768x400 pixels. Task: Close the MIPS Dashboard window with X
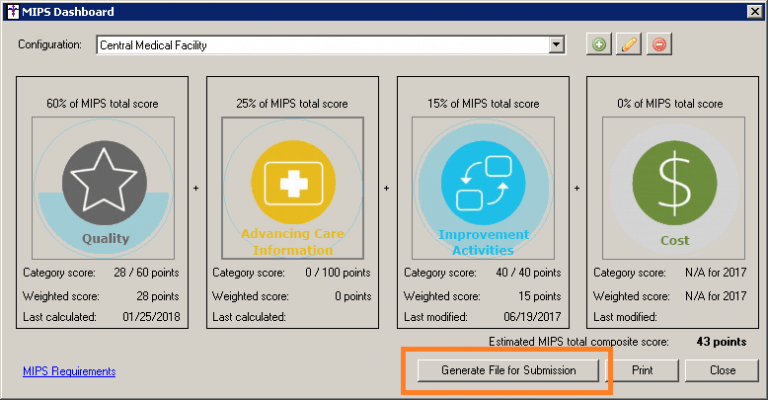coord(753,12)
